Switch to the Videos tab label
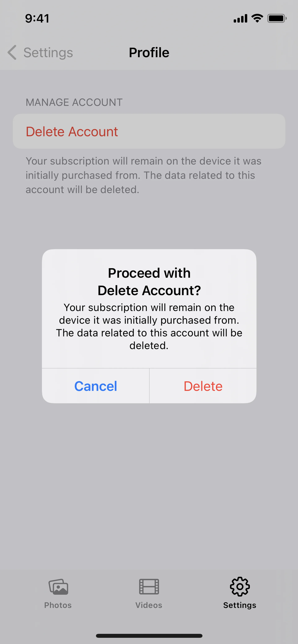 point(149,605)
